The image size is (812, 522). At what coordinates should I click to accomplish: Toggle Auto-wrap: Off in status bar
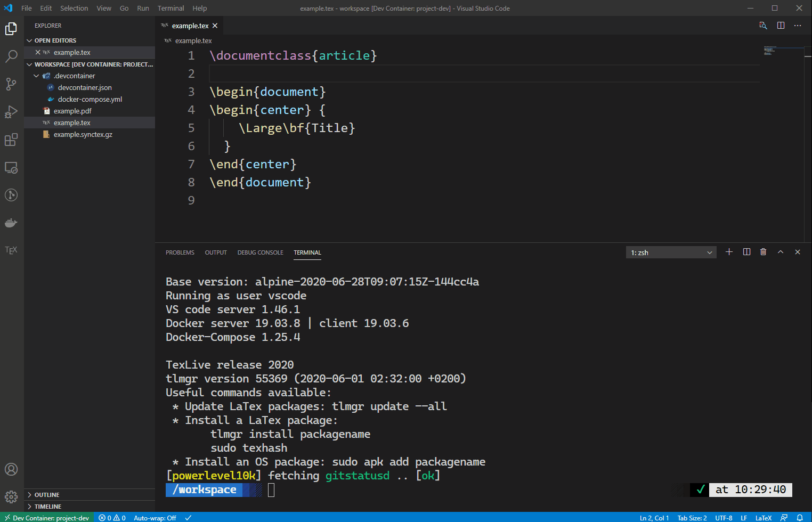[155, 518]
